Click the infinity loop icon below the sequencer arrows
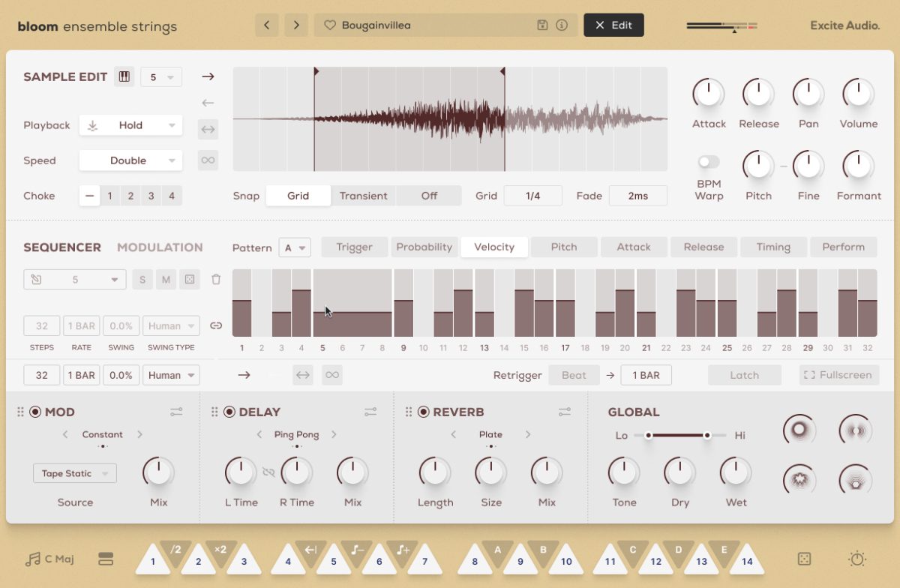The height and width of the screenshot is (588, 900). [x=332, y=374]
